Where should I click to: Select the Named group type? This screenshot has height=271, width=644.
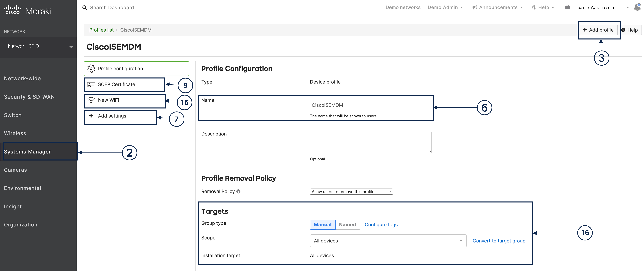(347, 224)
